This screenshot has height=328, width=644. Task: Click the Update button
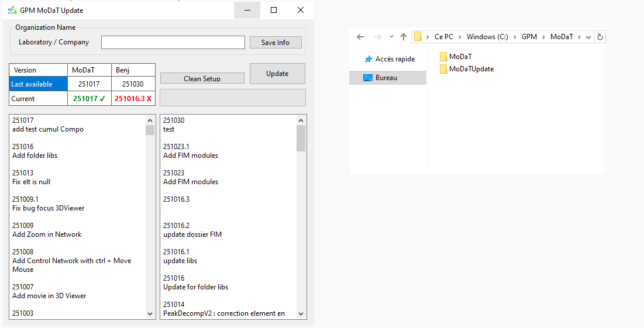(x=277, y=74)
